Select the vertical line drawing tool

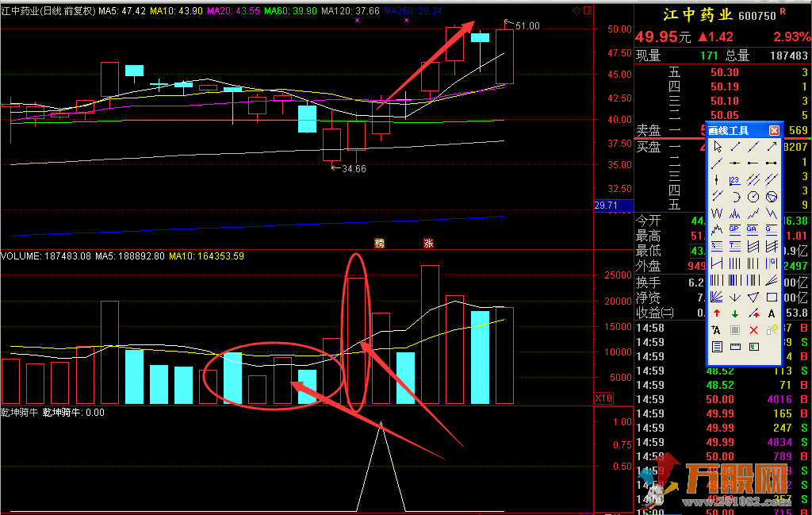click(717, 180)
